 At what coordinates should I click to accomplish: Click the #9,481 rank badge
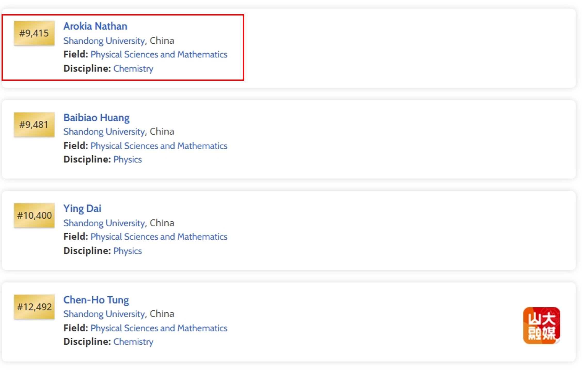[x=34, y=125]
